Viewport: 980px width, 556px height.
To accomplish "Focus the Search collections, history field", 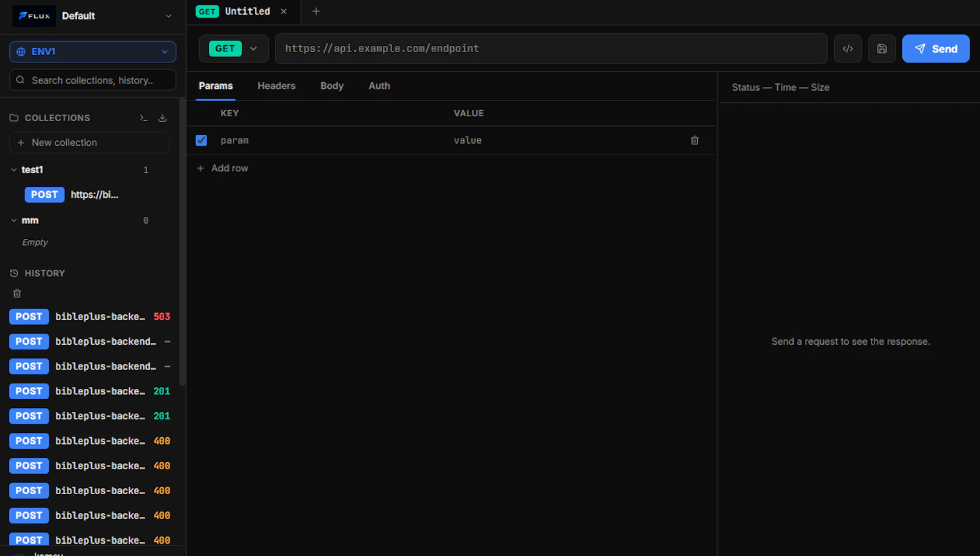I will [x=92, y=80].
